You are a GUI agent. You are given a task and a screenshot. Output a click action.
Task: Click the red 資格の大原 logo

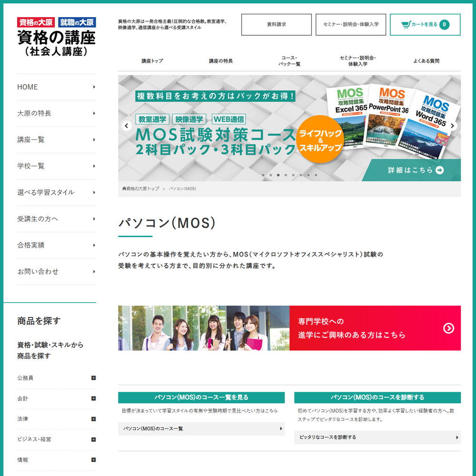click(x=36, y=22)
